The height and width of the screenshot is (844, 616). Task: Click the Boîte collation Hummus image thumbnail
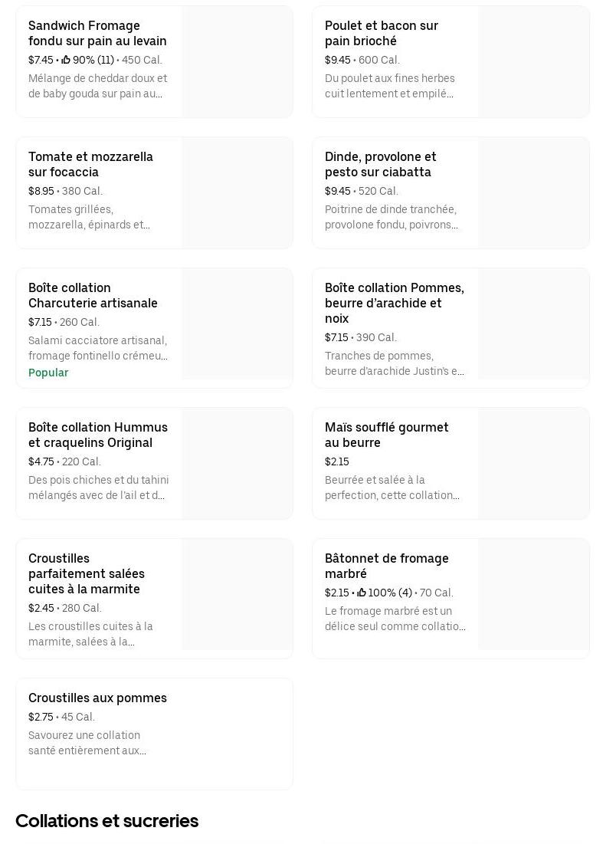pos(237,464)
